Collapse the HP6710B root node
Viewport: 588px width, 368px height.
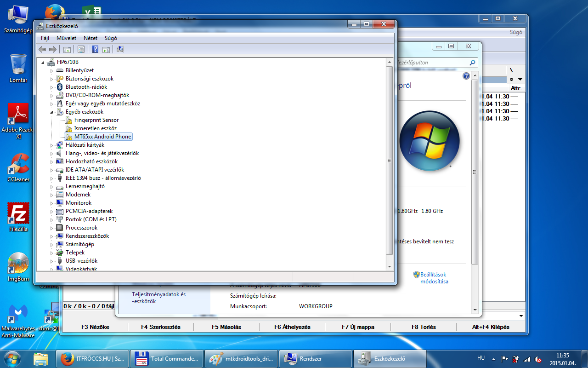click(43, 62)
